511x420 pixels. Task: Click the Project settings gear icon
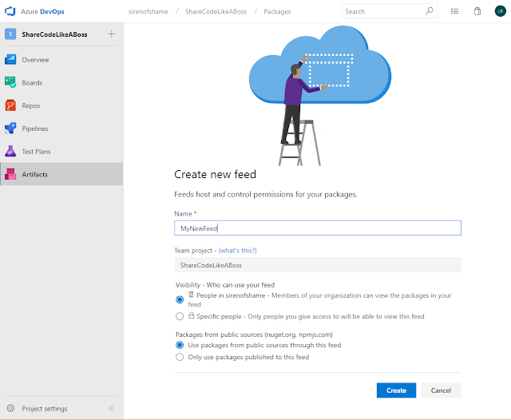point(10,408)
